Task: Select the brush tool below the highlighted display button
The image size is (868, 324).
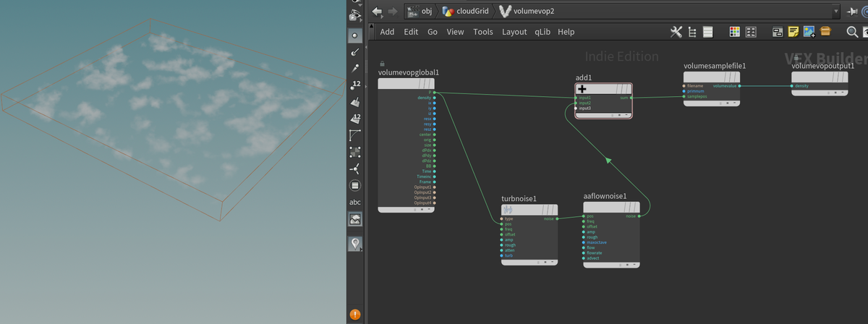Action: pos(354,53)
